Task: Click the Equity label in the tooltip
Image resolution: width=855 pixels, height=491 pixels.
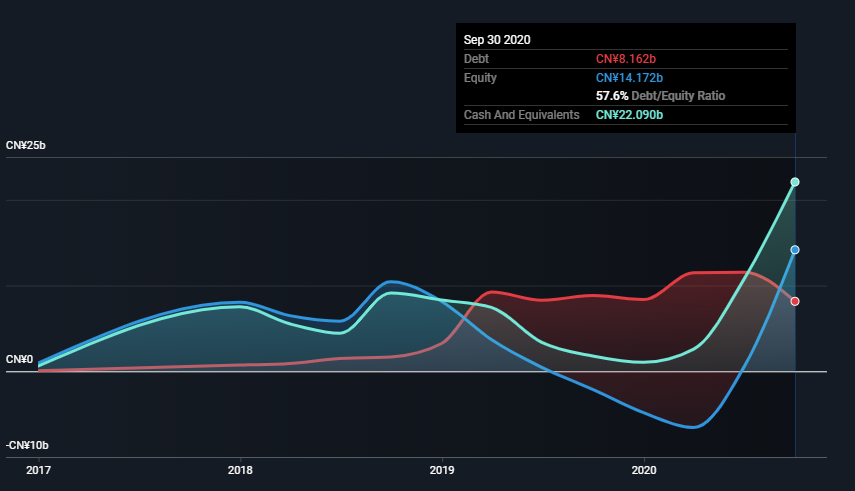Action: [481, 77]
